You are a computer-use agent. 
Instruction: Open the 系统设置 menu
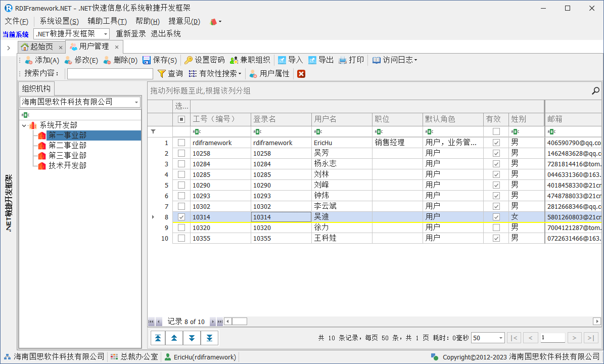[x=59, y=21]
